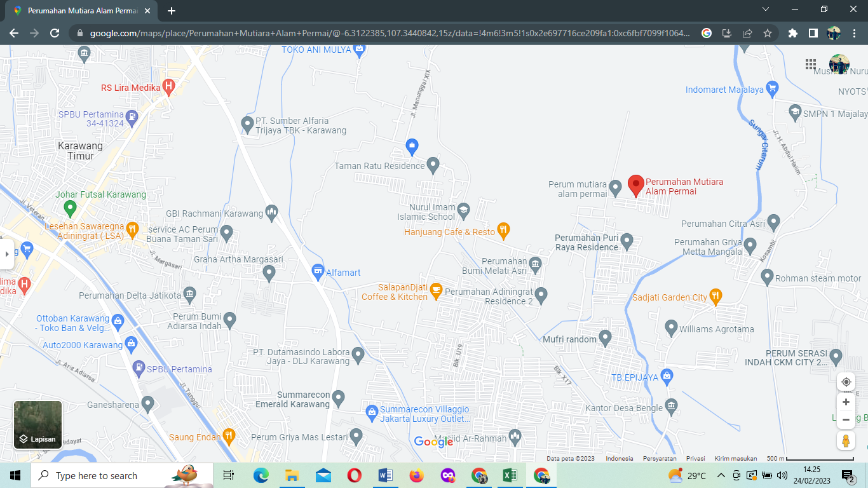The image size is (868, 488).
Task: Bookmark this page with the star icon
Action: pyautogui.click(x=768, y=33)
